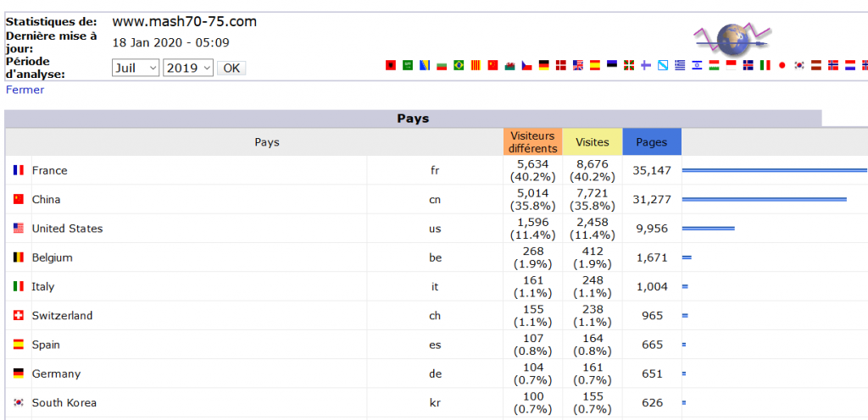This screenshot has width=868, height=420.
Task: Switch language using the Albanian flag
Action: (x=391, y=66)
